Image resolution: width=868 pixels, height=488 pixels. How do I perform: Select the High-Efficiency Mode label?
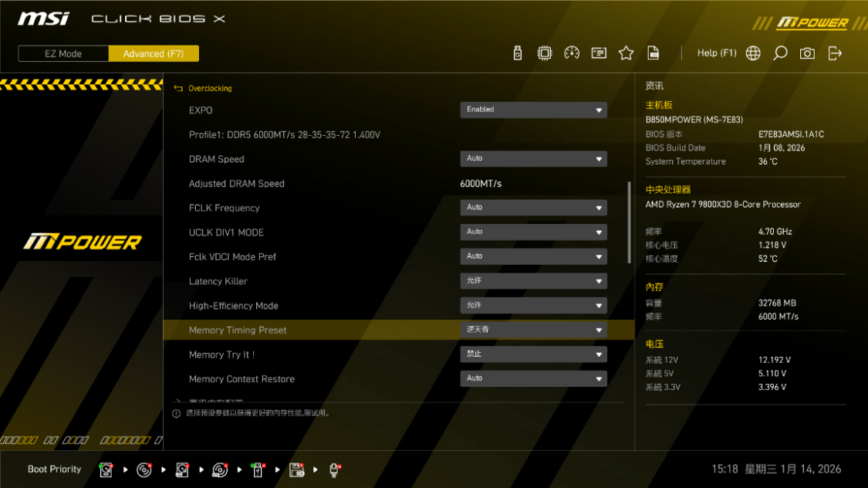[x=234, y=306]
